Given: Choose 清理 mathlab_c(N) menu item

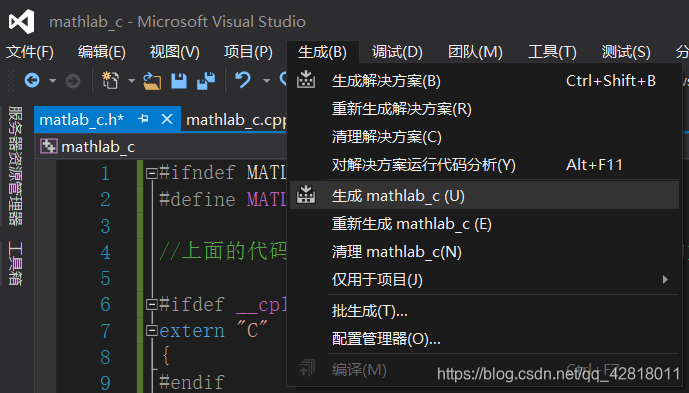Looking at the screenshot, I should [484, 252].
